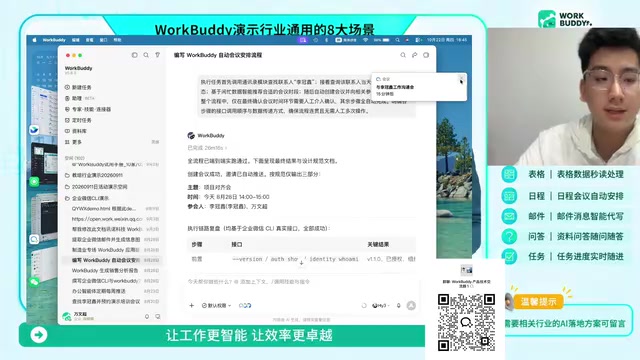Expand the 已完成 completed-time details chevron
The height and width of the screenshot is (360, 640).
click(226, 148)
